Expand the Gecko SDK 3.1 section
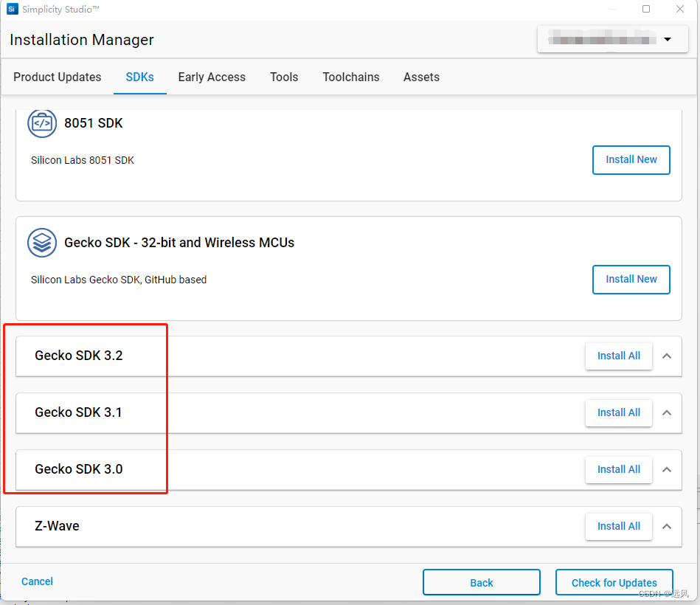The width and height of the screenshot is (700, 605). 667,413
